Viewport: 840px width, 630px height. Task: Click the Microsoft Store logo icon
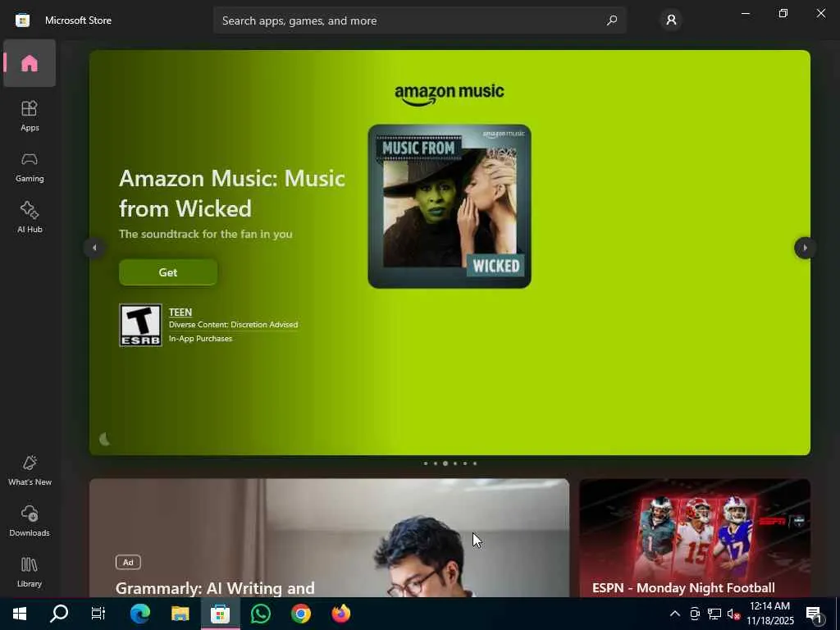tap(22, 21)
